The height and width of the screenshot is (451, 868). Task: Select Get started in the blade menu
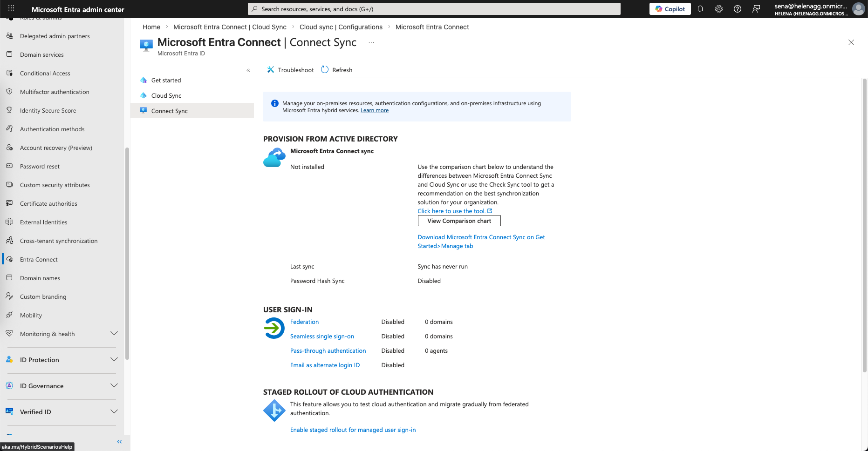(x=166, y=80)
